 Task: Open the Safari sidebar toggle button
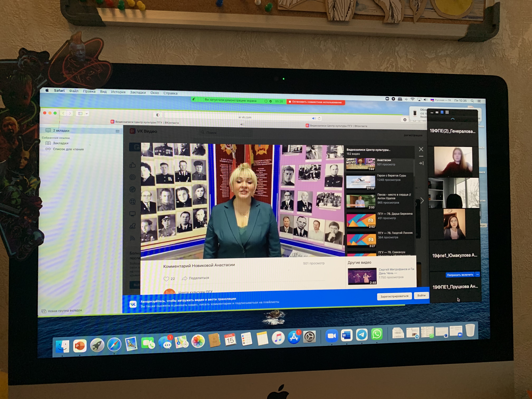click(x=80, y=113)
